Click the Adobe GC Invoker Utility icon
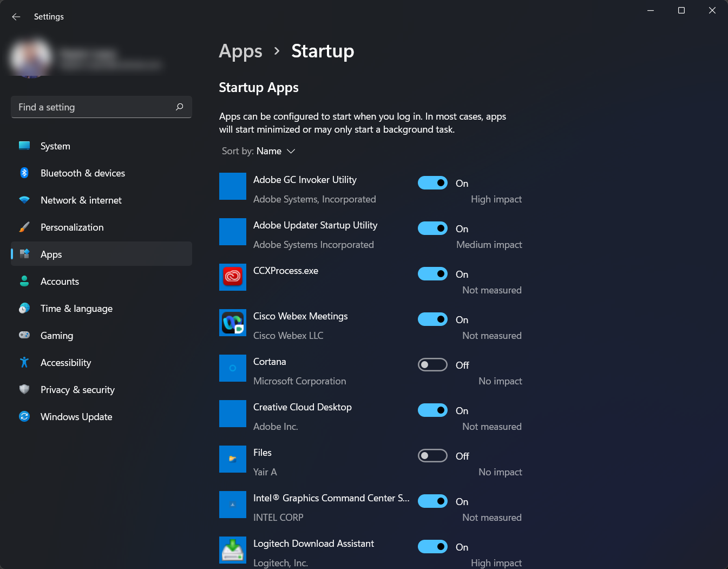Image resolution: width=728 pixels, height=569 pixels. pos(233,186)
